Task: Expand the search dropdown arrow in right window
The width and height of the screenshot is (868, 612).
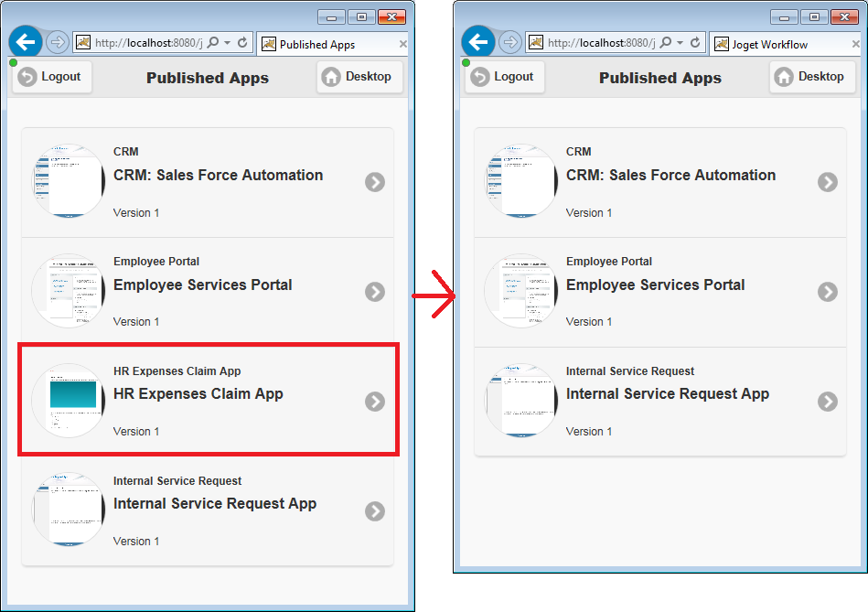Action: click(x=680, y=43)
